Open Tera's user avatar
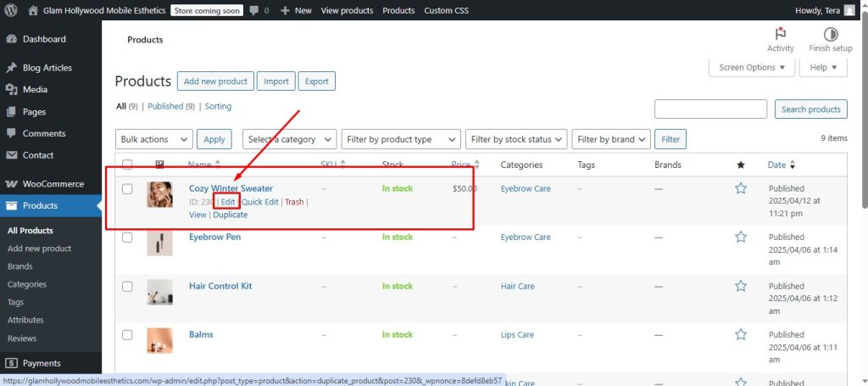Image resolution: width=868 pixels, height=386 pixels. pyautogui.click(x=849, y=10)
